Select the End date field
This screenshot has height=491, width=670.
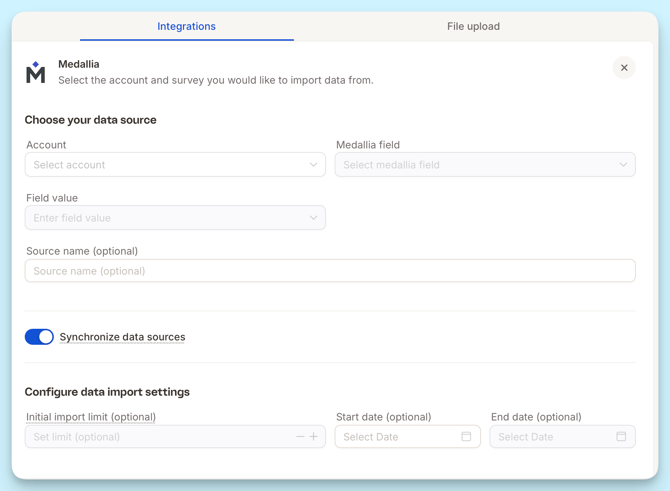[x=550, y=437]
